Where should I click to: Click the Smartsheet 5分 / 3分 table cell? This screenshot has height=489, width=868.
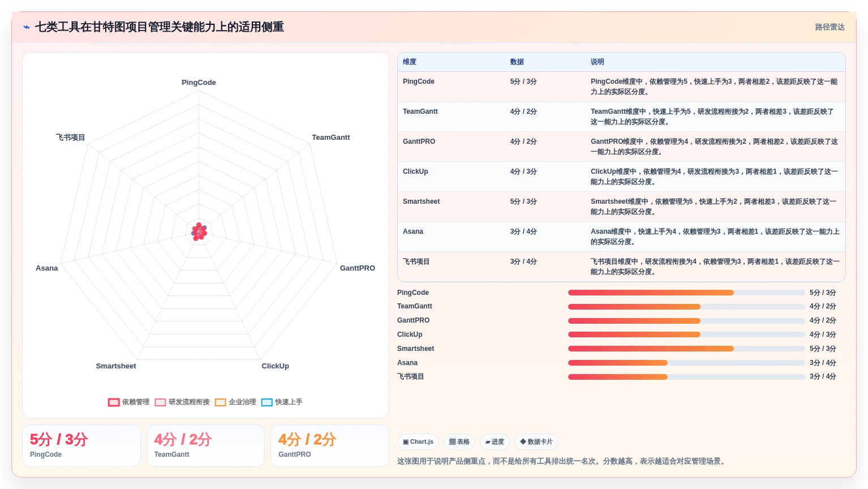point(523,201)
